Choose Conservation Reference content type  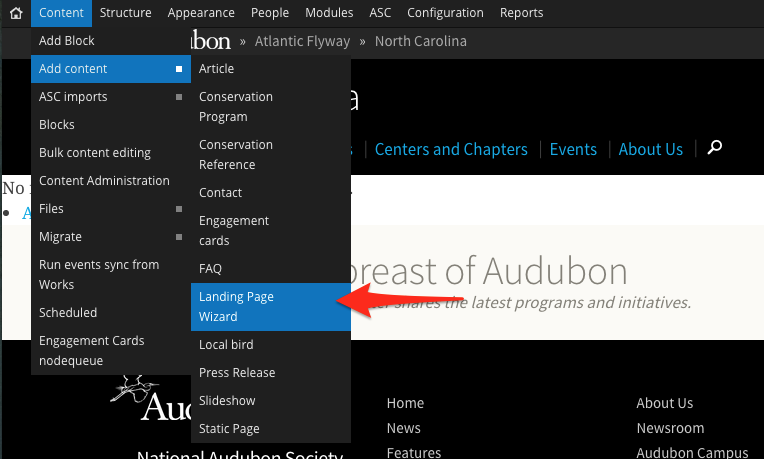(x=271, y=154)
